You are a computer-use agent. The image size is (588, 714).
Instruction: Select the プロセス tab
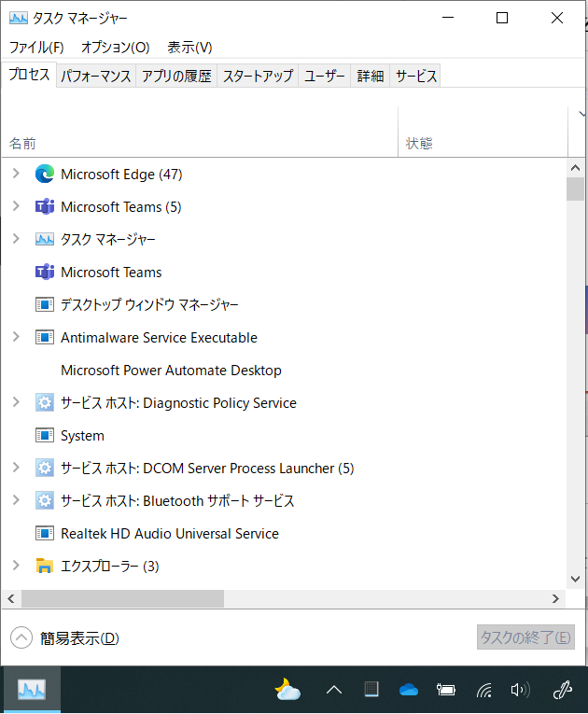click(x=29, y=75)
